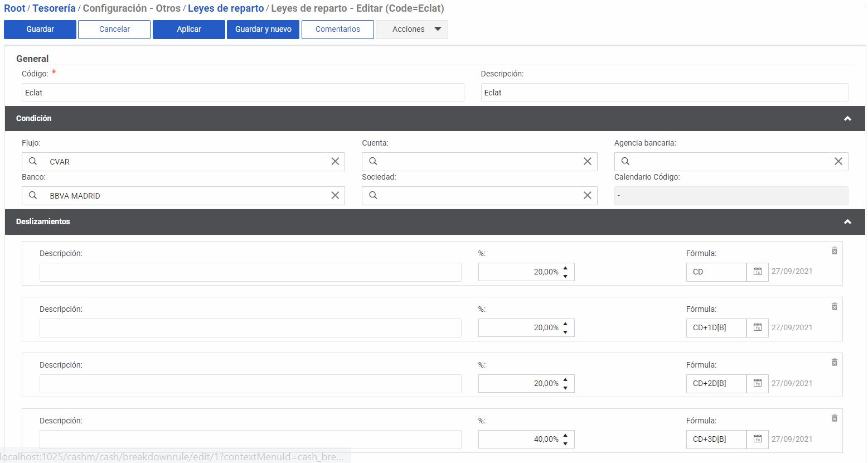Delete the CD+3D[B] row using trash icon
The image size is (868, 463).
(834, 418)
